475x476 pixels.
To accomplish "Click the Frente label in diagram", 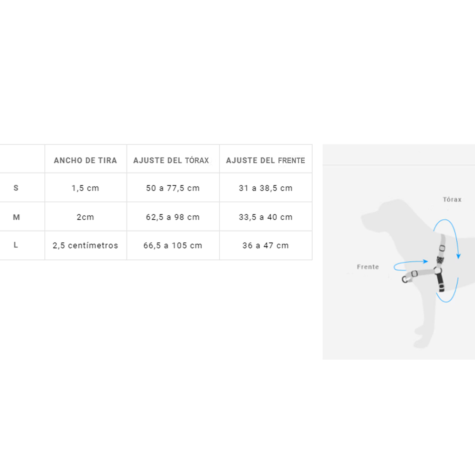I will coord(368,267).
